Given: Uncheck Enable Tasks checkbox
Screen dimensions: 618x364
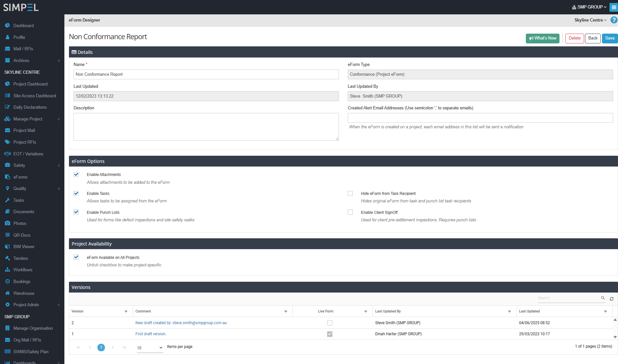Looking at the screenshot, I should [x=76, y=193].
